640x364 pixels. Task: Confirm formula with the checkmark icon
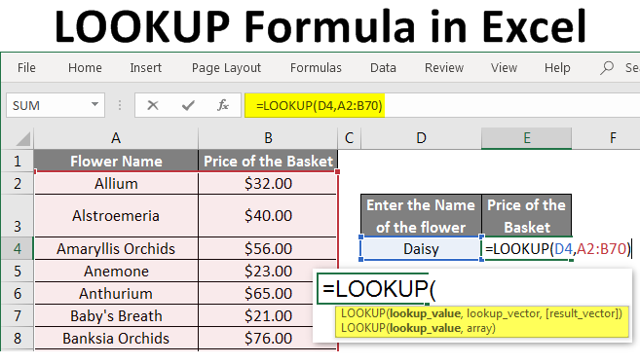pyautogui.click(x=188, y=105)
